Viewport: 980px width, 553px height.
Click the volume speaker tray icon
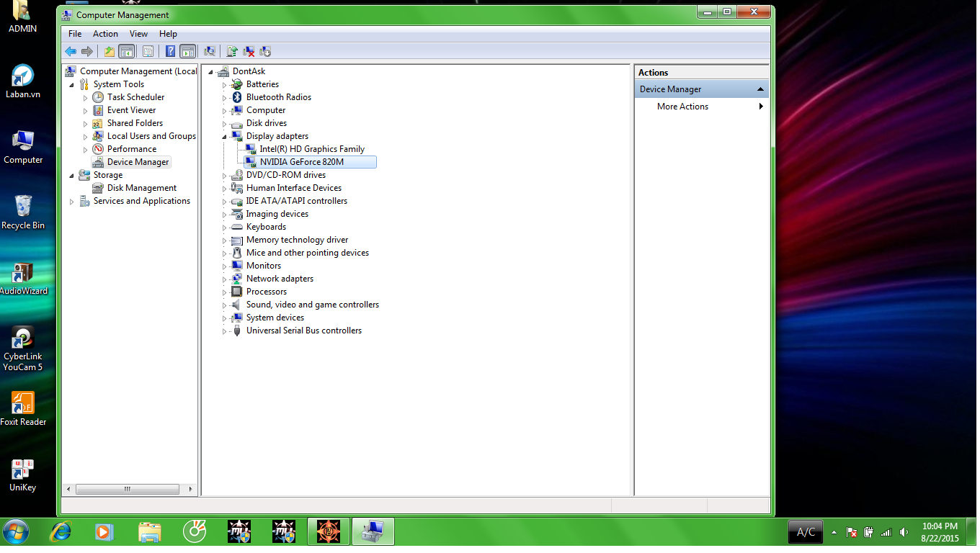[904, 532]
